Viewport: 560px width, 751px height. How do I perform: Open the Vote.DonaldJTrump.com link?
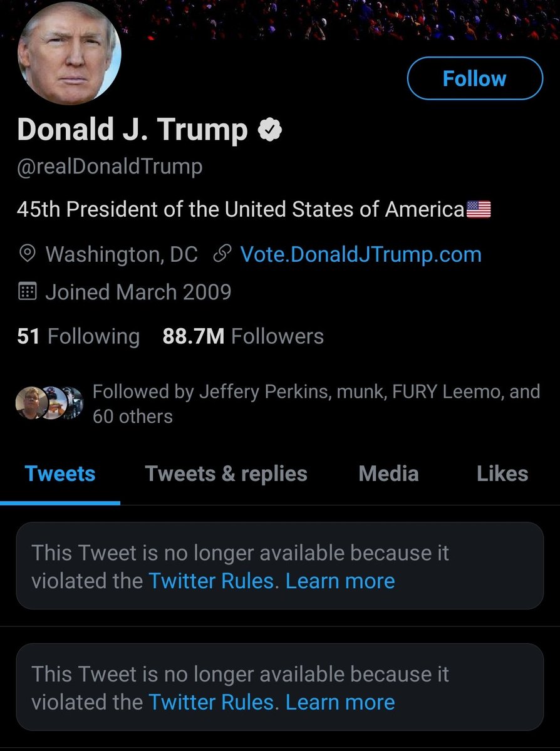click(361, 254)
